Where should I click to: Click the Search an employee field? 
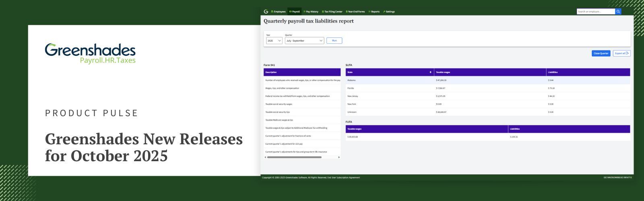point(596,12)
